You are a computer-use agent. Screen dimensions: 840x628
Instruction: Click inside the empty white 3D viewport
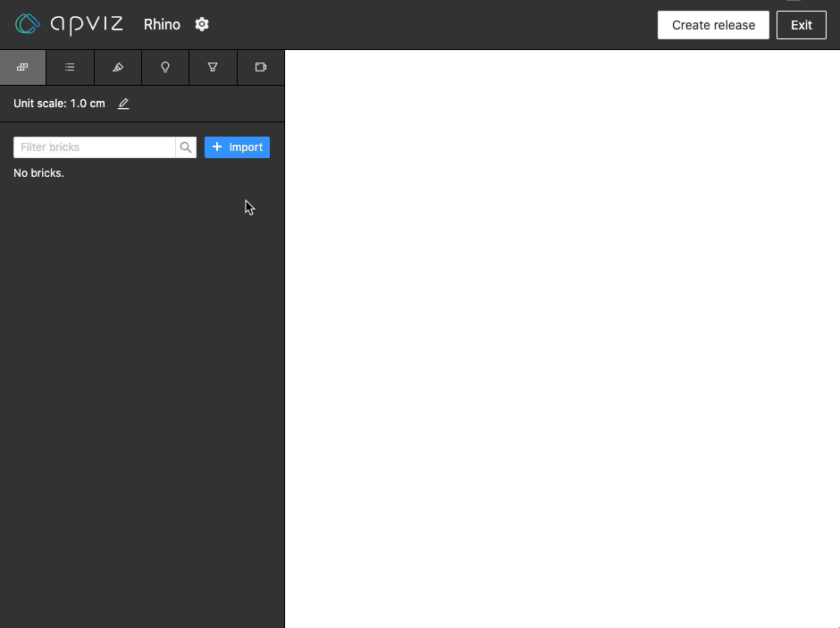(561, 339)
